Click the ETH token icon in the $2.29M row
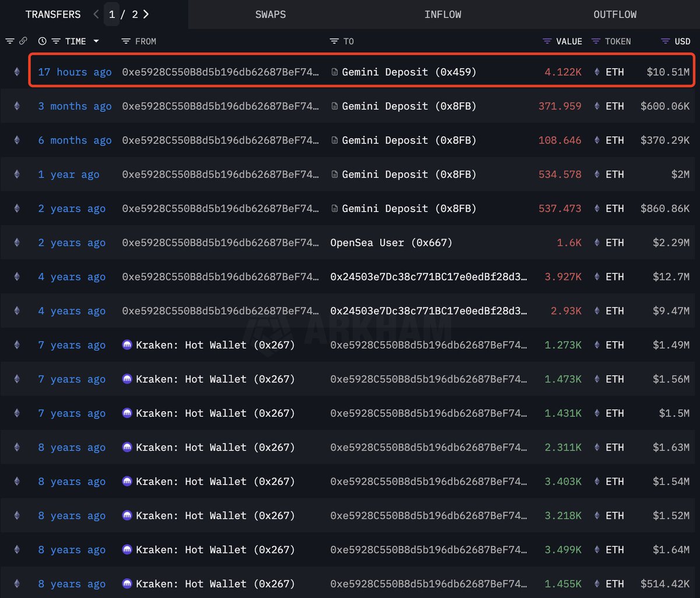Screen dimensions: 700x598 tap(597, 242)
